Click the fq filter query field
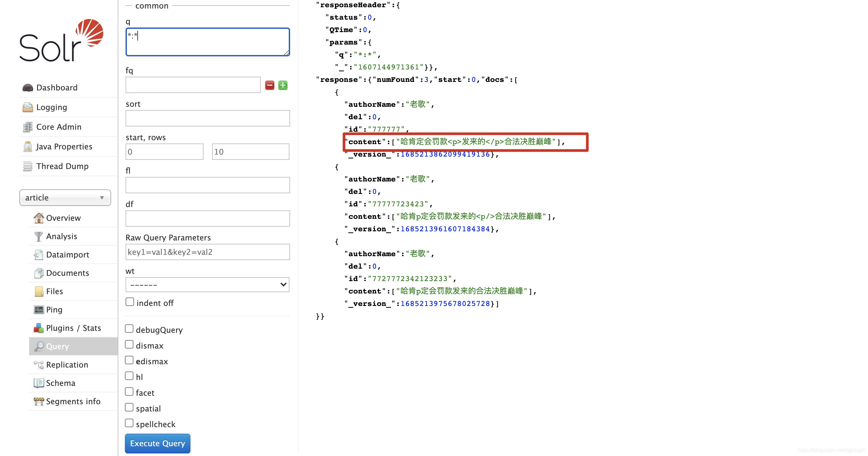This screenshot has width=868, height=456. click(x=193, y=85)
